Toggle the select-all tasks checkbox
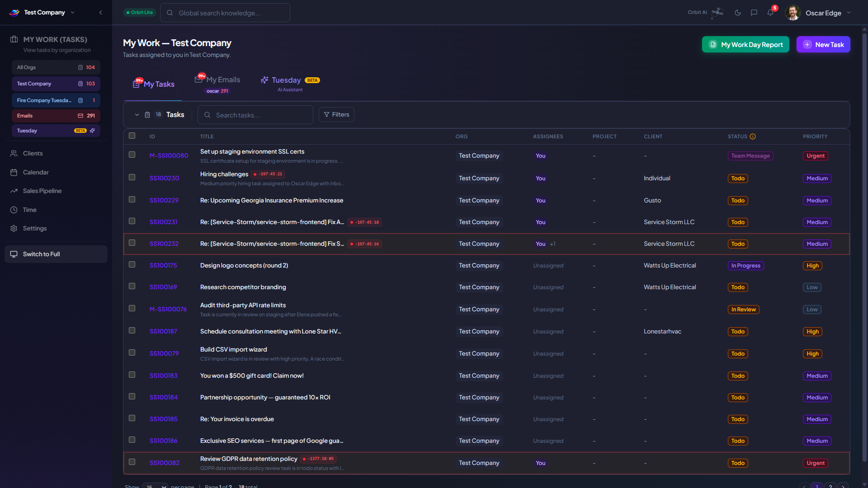868x488 pixels. pyautogui.click(x=132, y=136)
